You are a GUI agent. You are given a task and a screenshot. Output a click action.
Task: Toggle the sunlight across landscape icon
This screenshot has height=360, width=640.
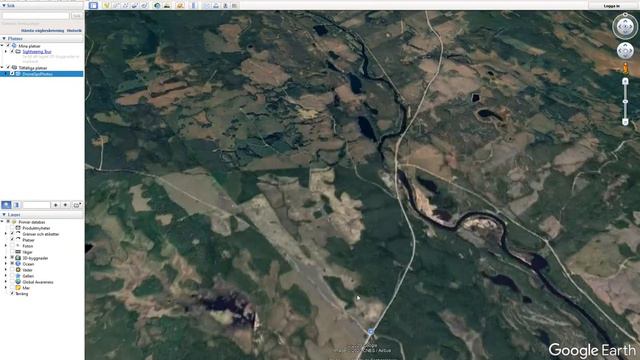coord(167,5)
